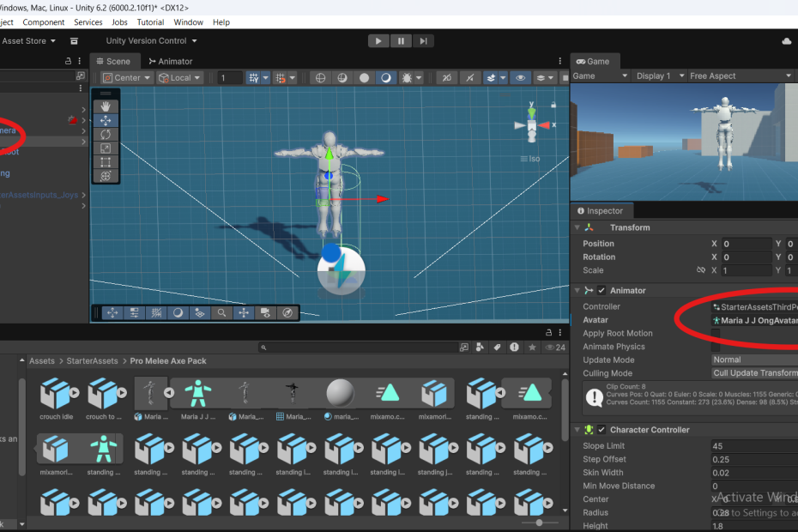
Task: Click Pro Melee Axe Pack breadcrumb
Action: [168, 361]
